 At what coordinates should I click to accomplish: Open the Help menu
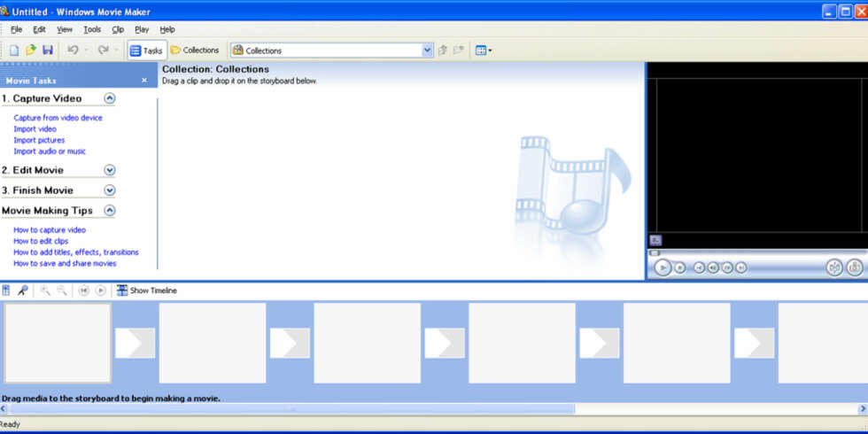(x=167, y=29)
